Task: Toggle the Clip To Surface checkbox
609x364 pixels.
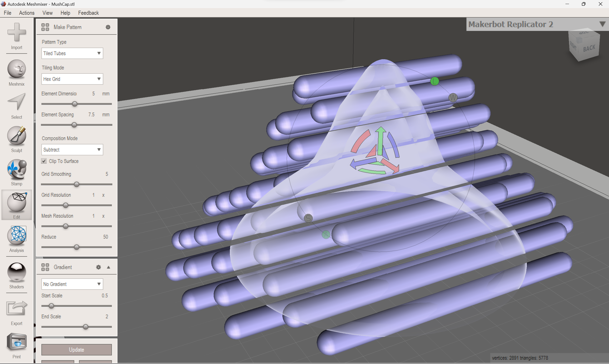Action: [44, 161]
